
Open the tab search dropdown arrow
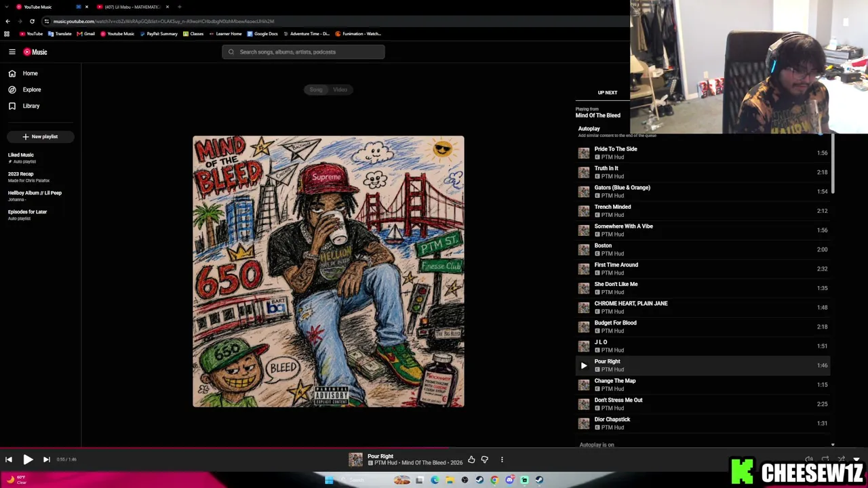pos(7,7)
